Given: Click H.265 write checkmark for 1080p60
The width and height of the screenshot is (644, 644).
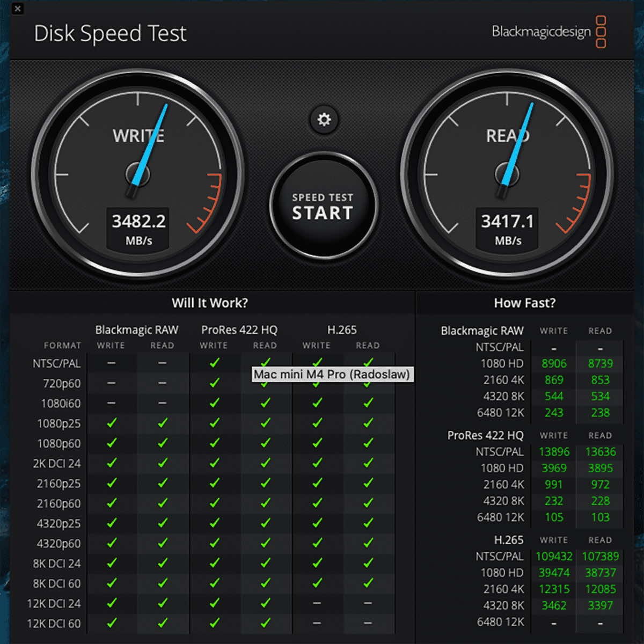Looking at the screenshot, I should click(317, 443).
